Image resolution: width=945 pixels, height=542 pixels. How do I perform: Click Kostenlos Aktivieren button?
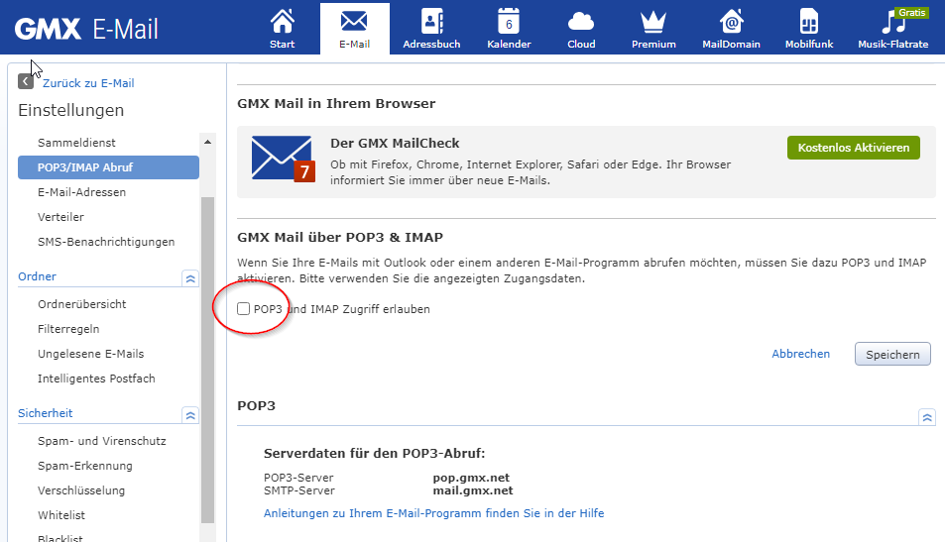(x=853, y=148)
